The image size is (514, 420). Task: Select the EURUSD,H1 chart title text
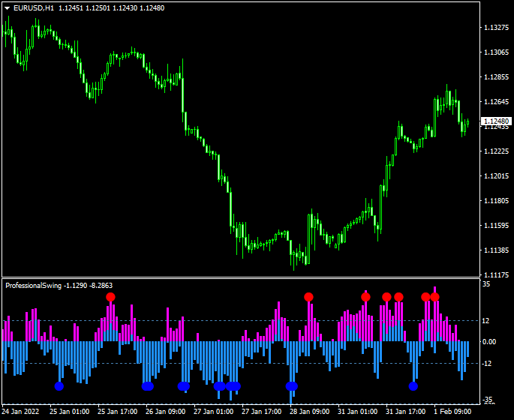pos(34,8)
